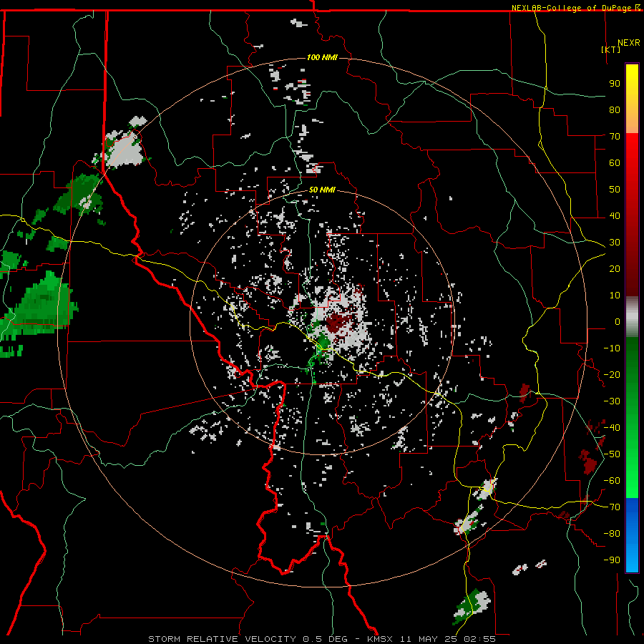Screen dimensions: 644x644
Task: Click the 70 value on the velocity scale
Action: (615, 137)
